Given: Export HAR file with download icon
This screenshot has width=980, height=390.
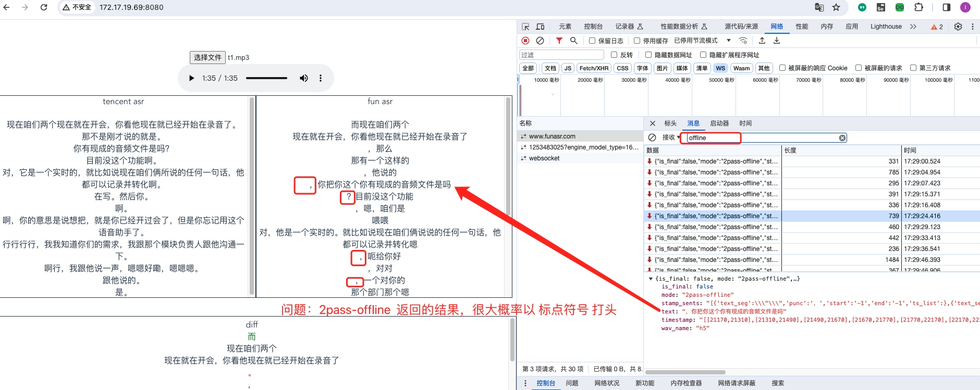Looking at the screenshot, I should point(777,41).
